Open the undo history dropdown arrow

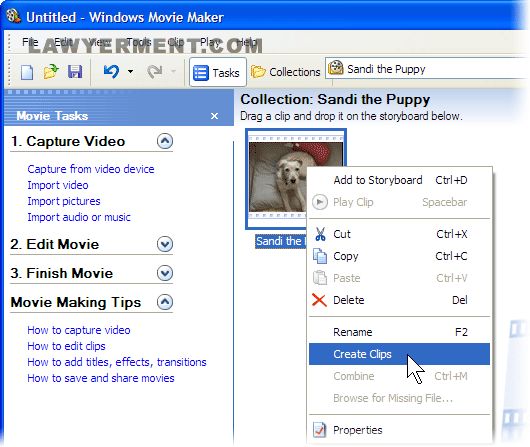point(130,71)
